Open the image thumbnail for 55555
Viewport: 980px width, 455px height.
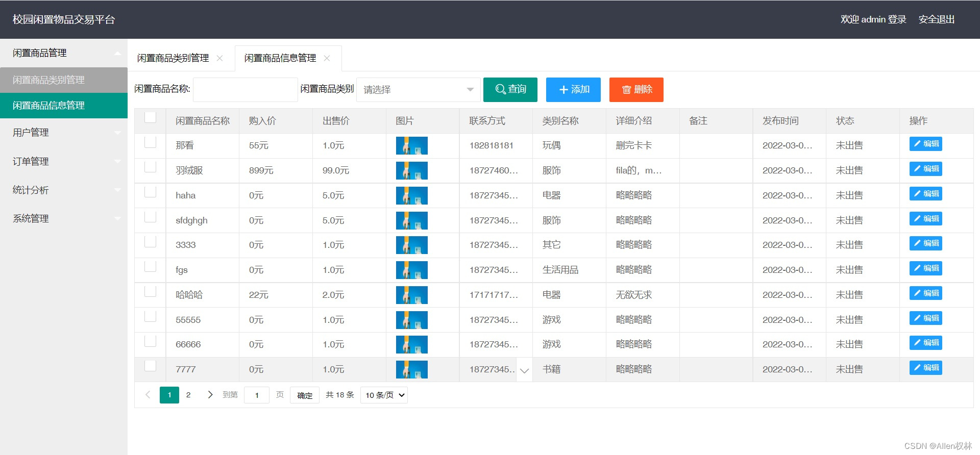pos(412,320)
